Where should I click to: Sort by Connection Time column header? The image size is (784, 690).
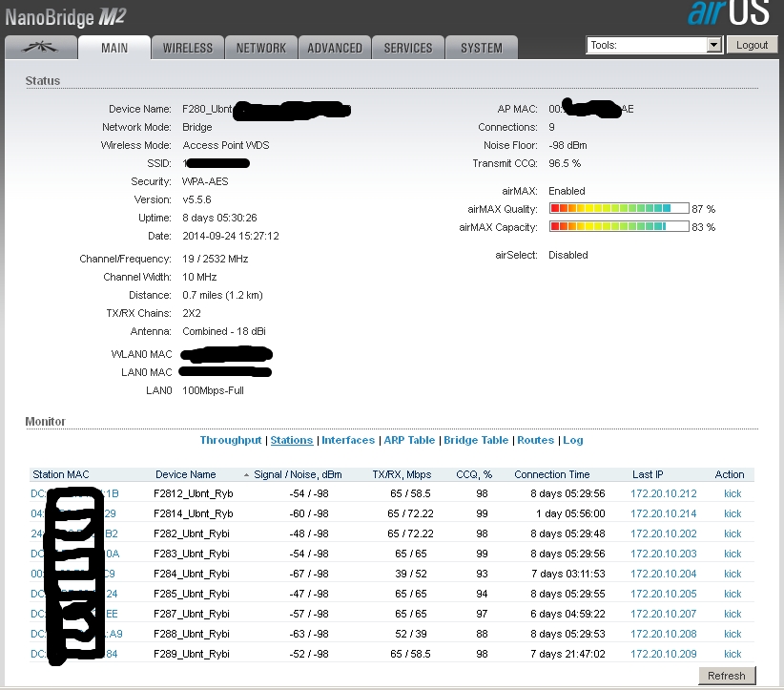tap(552, 474)
